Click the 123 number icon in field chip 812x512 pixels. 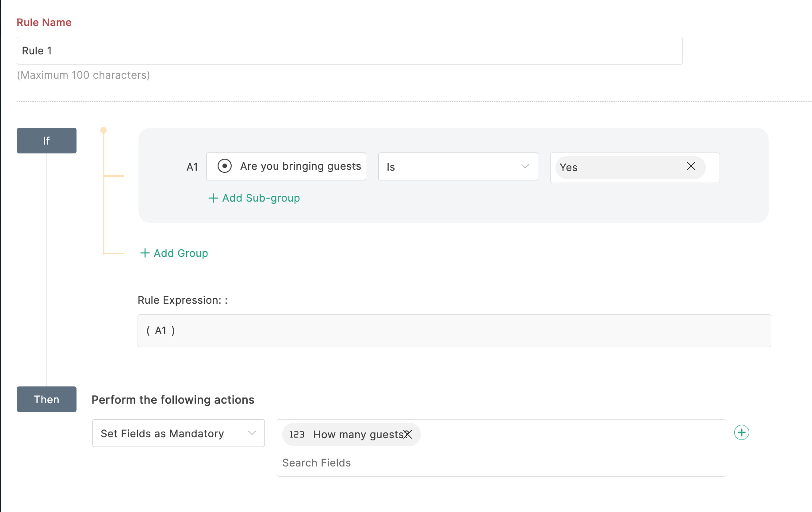click(x=297, y=435)
